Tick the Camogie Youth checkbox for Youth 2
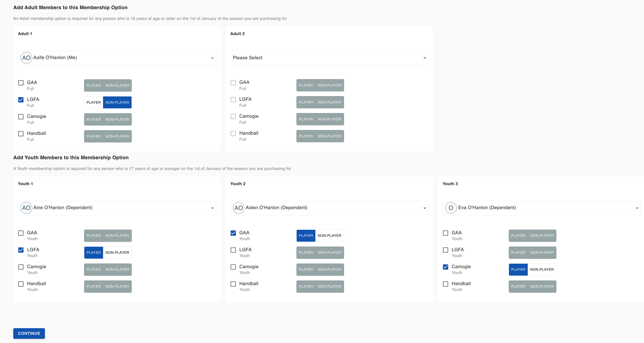This screenshot has width=644, height=343. 233,267
